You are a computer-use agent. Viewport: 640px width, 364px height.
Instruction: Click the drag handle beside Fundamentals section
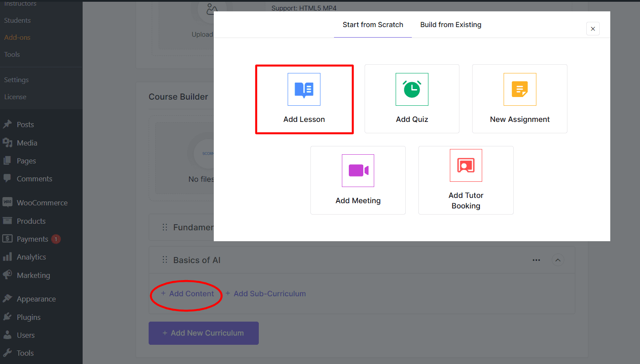click(165, 227)
